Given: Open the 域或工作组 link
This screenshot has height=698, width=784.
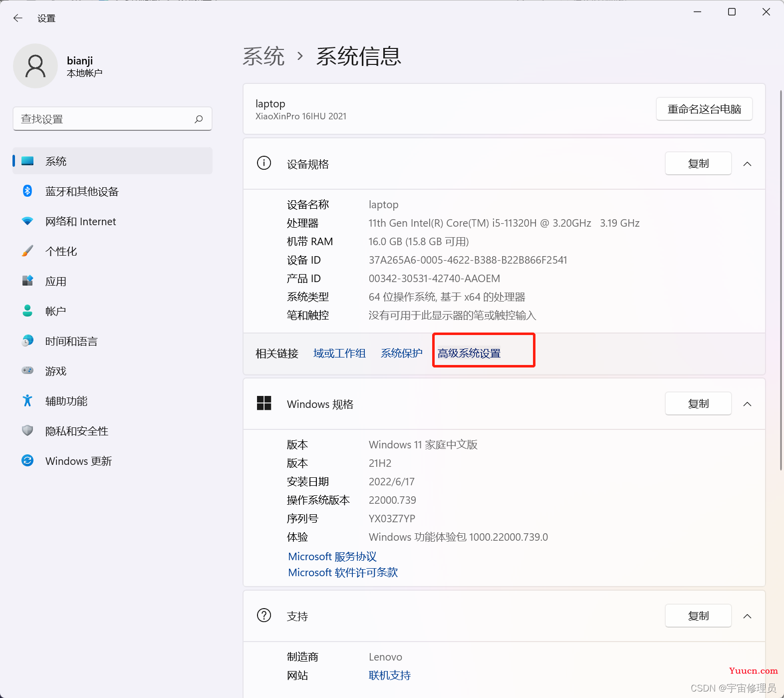Looking at the screenshot, I should point(339,353).
